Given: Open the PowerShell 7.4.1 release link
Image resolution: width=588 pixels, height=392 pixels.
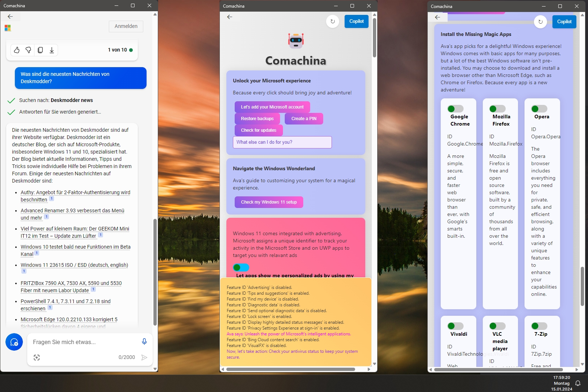Looking at the screenshot, I should click(x=66, y=305).
